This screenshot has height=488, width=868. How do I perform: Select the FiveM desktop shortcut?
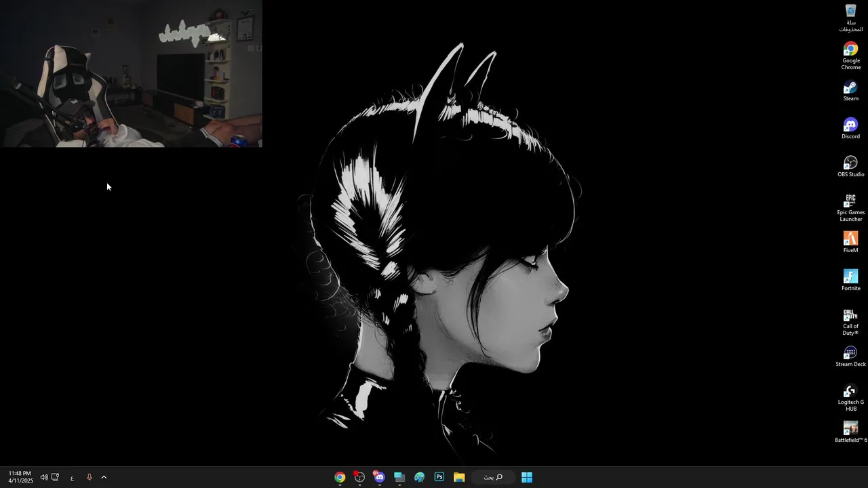[x=850, y=243]
